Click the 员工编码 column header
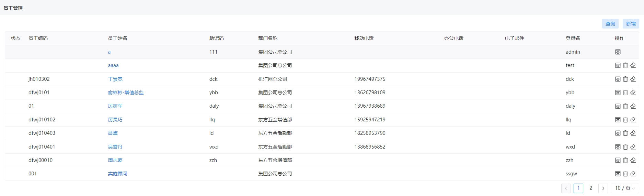Screen dimensions: 644x196 point(38,38)
